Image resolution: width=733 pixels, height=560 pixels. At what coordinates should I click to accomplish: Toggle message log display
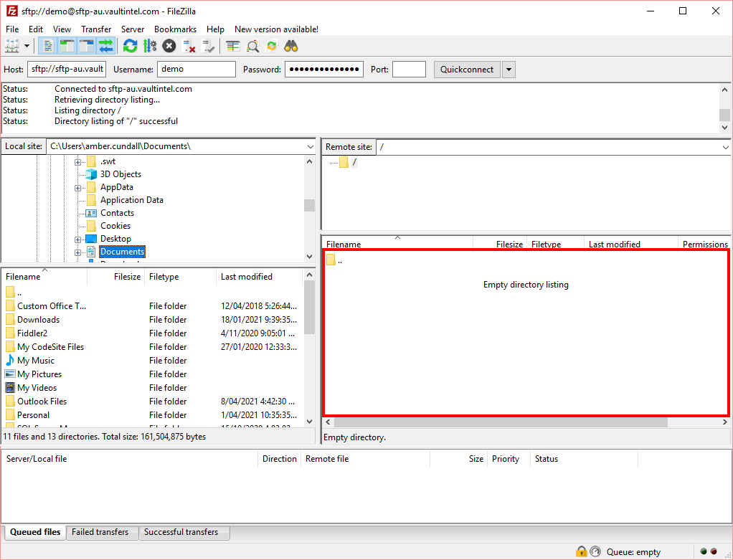tap(47, 46)
